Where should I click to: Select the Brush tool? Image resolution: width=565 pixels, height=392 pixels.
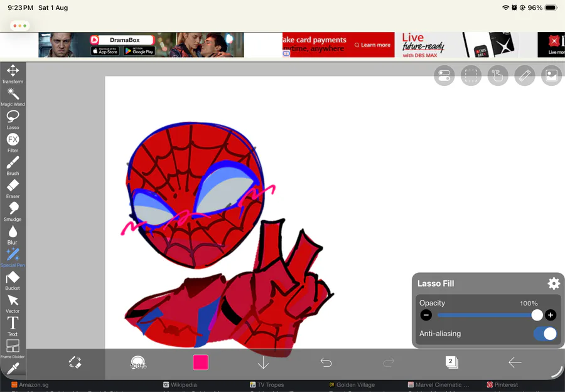click(x=13, y=166)
